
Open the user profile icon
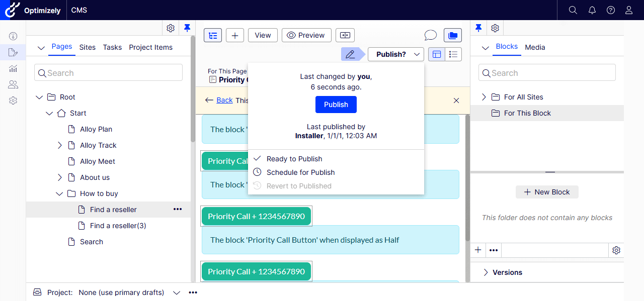pos(629,10)
